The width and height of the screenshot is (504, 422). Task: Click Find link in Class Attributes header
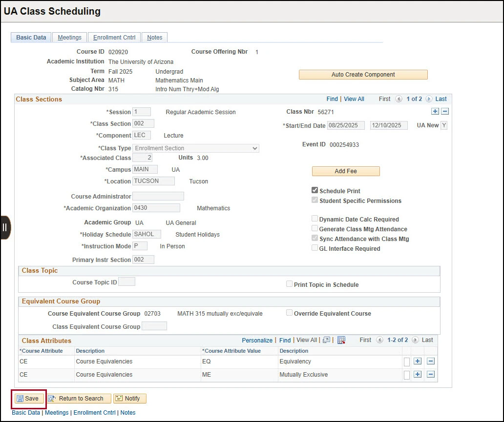click(x=285, y=340)
